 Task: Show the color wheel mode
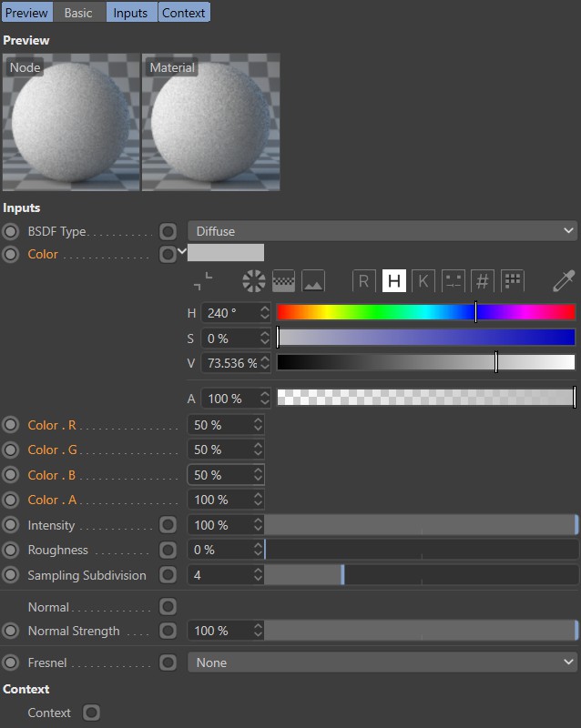click(254, 281)
